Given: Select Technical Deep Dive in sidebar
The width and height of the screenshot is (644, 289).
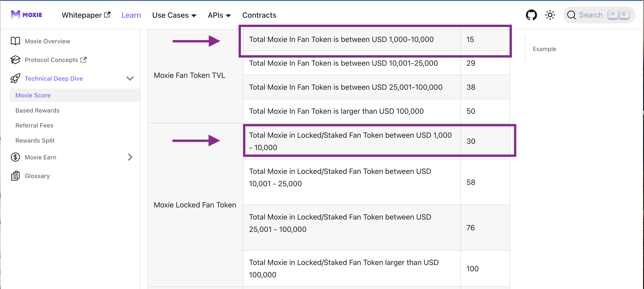Looking at the screenshot, I should click(x=54, y=79).
